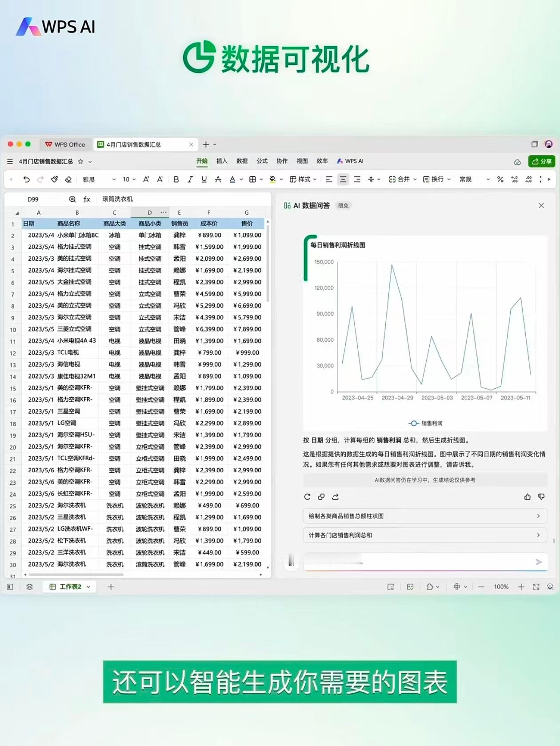
Task: Open the 样式 styles dropdown
Action: point(303,179)
